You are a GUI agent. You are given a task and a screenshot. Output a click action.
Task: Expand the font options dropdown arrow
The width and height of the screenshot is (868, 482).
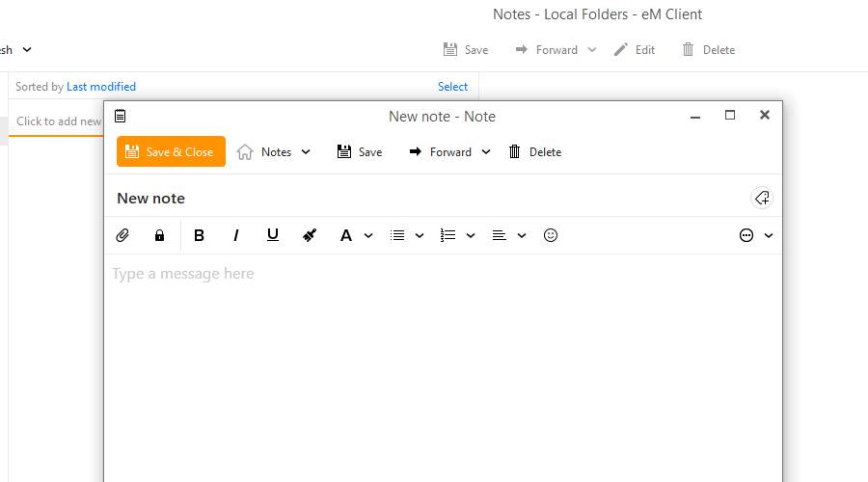pos(368,236)
